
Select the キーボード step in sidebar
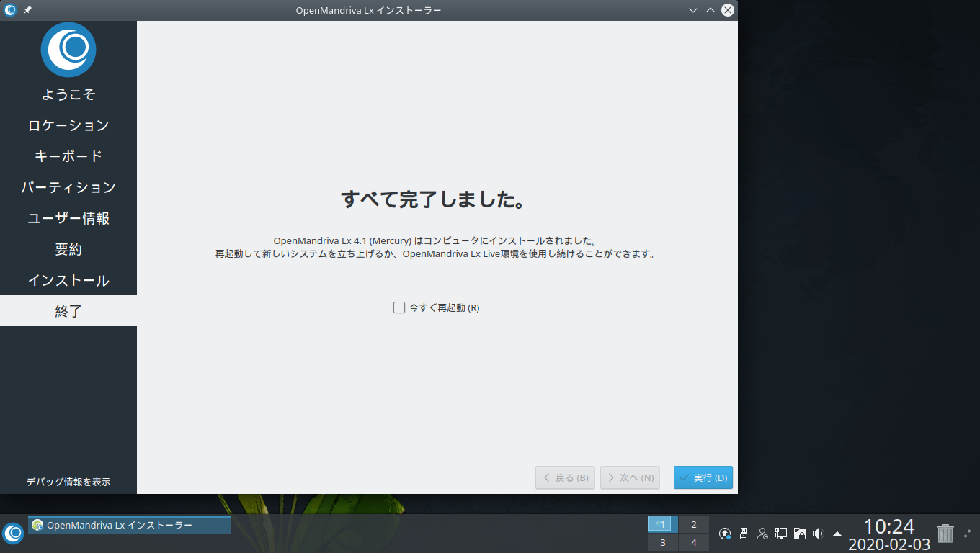[x=68, y=156]
